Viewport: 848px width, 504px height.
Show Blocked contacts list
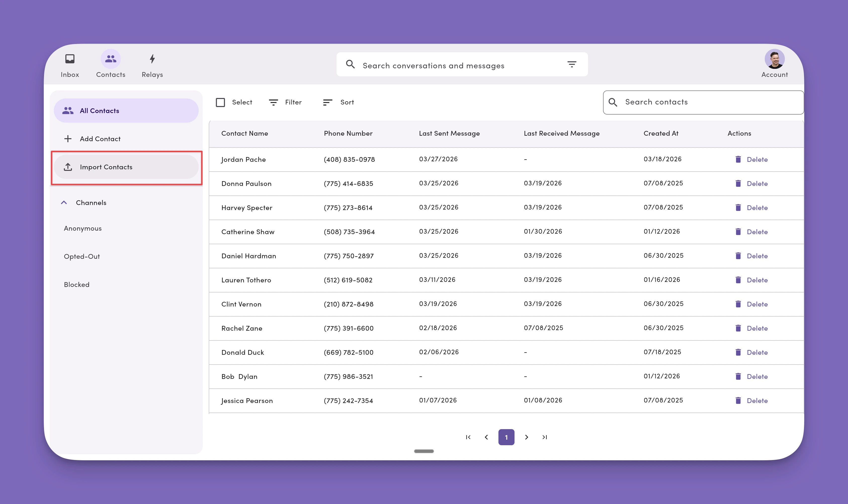pyautogui.click(x=77, y=285)
